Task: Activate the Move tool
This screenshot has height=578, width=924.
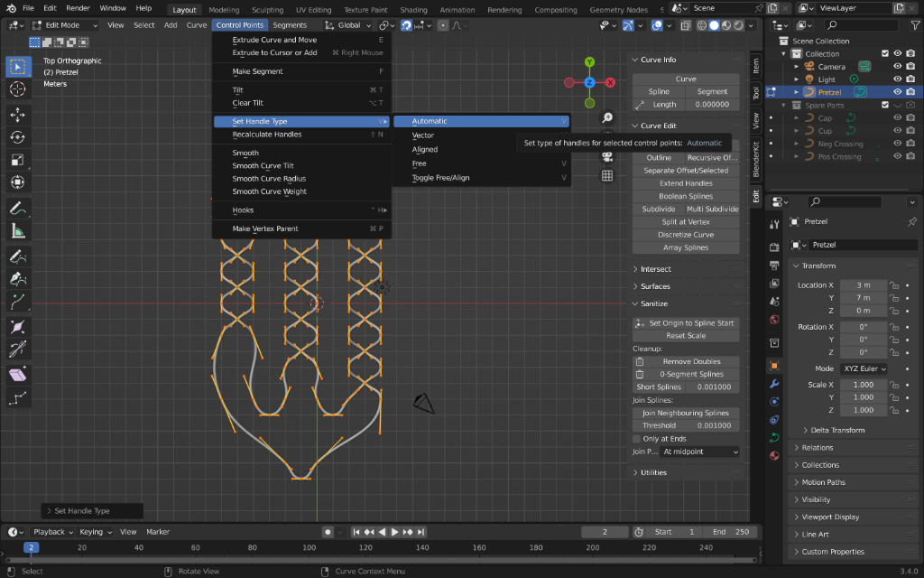Action: [17, 115]
